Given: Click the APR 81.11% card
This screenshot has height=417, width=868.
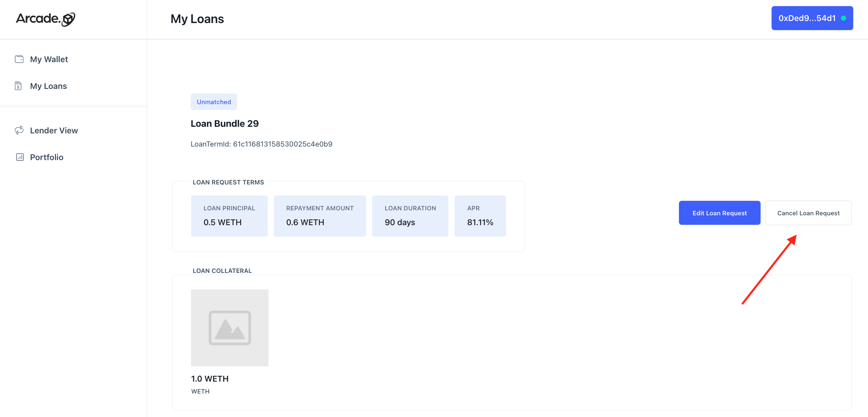Looking at the screenshot, I should (480, 216).
